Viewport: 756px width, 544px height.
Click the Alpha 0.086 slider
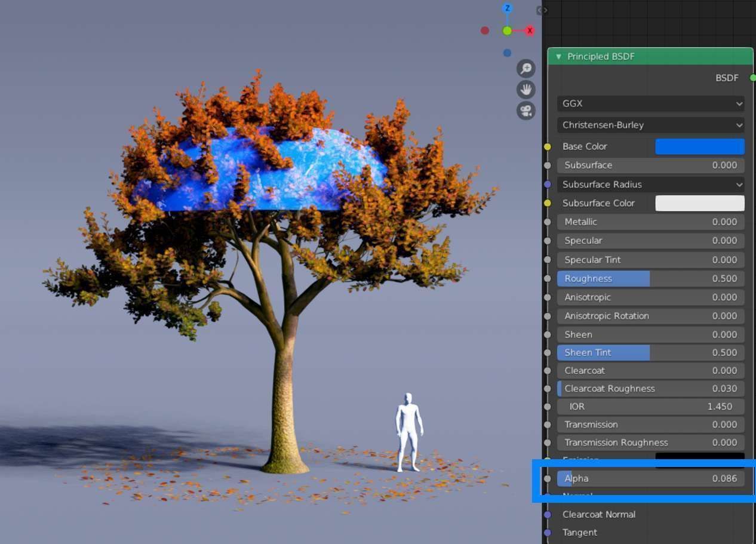click(x=651, y=478)
